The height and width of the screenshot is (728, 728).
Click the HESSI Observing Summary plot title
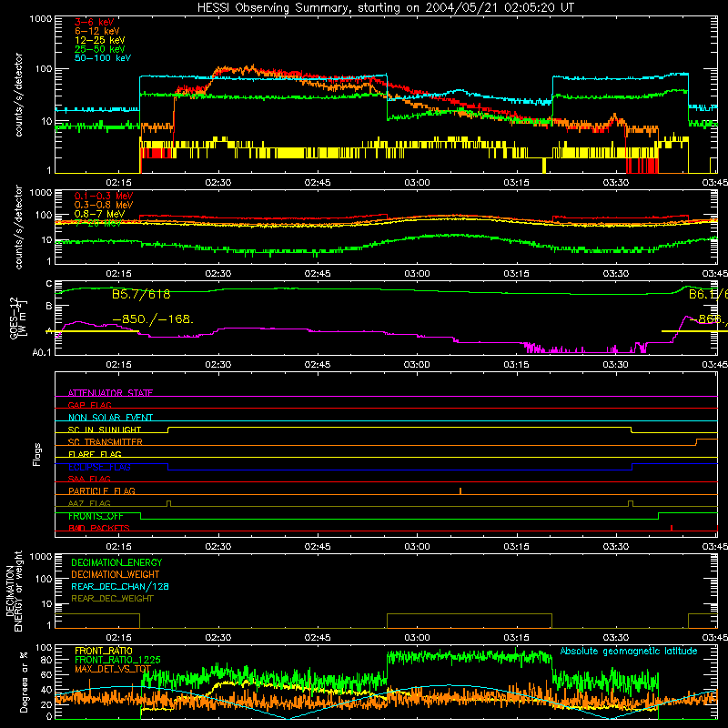pyautogui.click(x=386, y=8)
